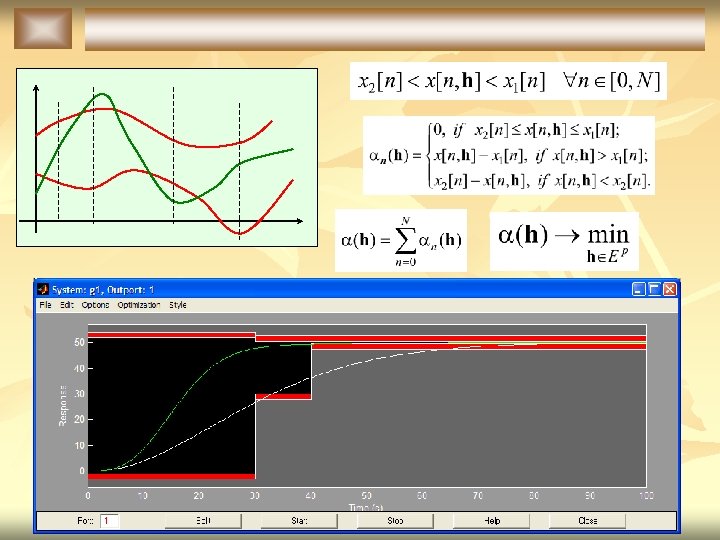Open the Edit menu

click(67, 305)
